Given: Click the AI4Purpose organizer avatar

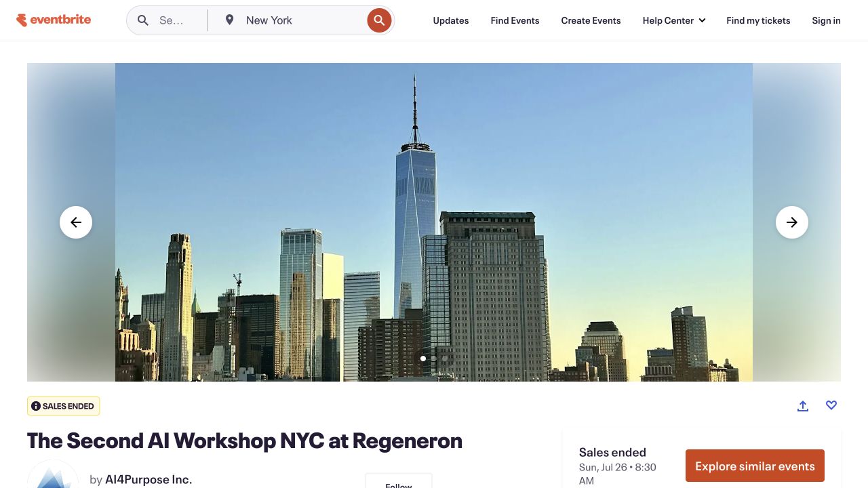Looking at the screenshot, I should coord(53,474).
